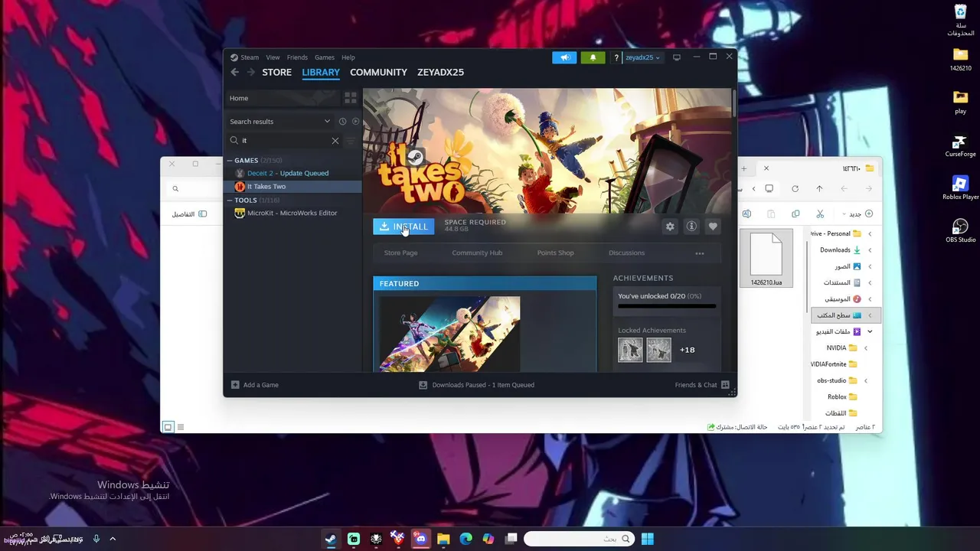Go up one folder in Explorer
Viewport: 980px width, 551px height.
tap(819, 189)
